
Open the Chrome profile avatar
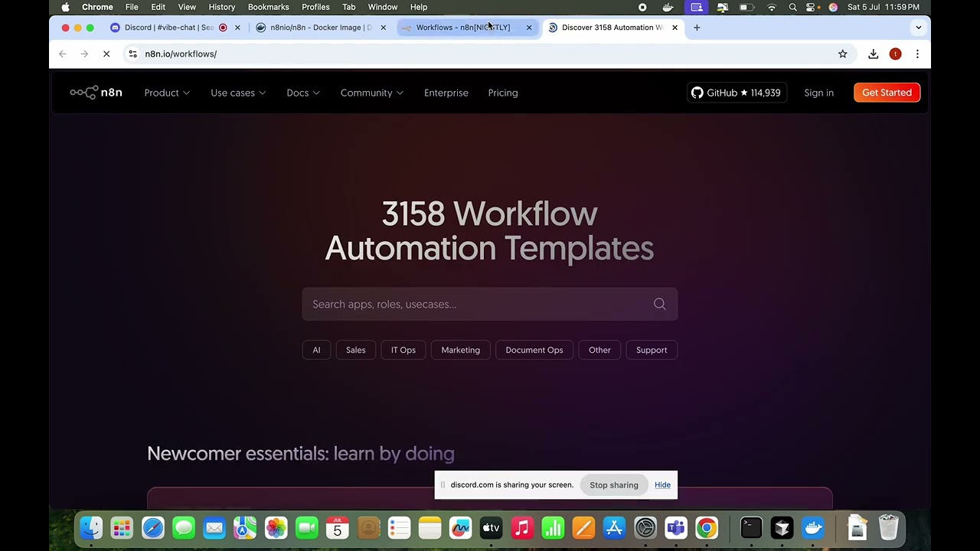(x=895, y=54)
